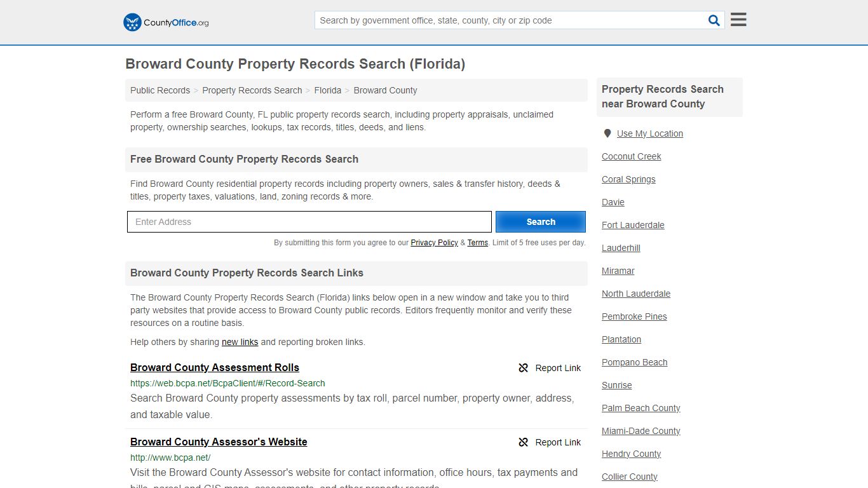Click inside the top search bar
Screen dimensions: 868x488
coord(508,20)
